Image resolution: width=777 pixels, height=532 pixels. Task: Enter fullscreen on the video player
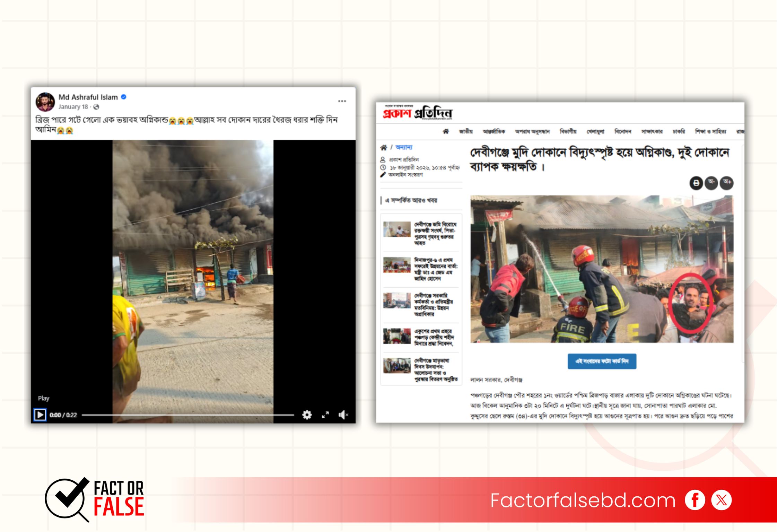pos(325,415)
